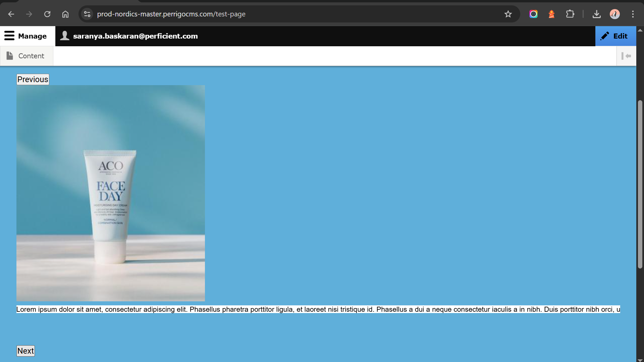This screenshot has height=362, width=644.
Task: Open the saranya.baskaran@perficient.com user menu
Action: [x=129, y=36]
